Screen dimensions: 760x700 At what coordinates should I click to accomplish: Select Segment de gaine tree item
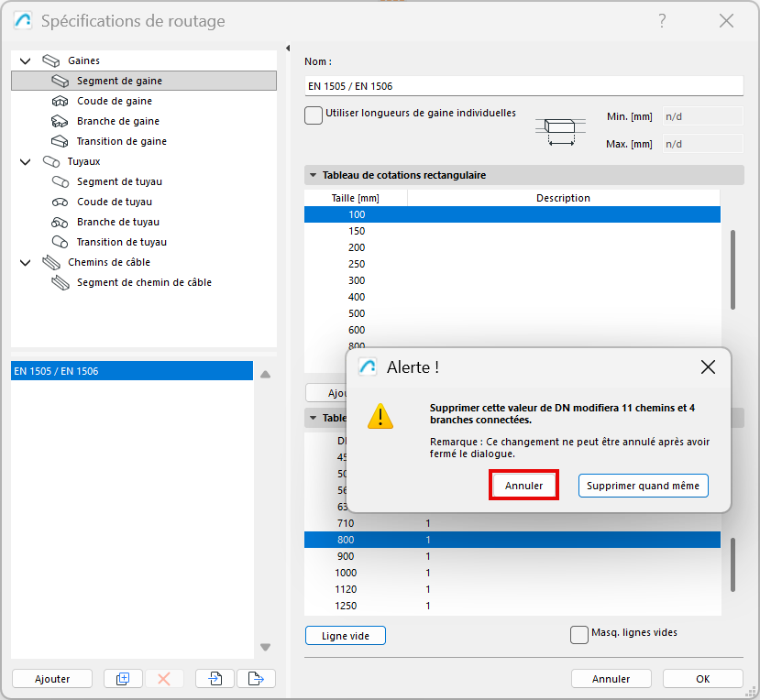pyautogui.click(x=143, y=81)
